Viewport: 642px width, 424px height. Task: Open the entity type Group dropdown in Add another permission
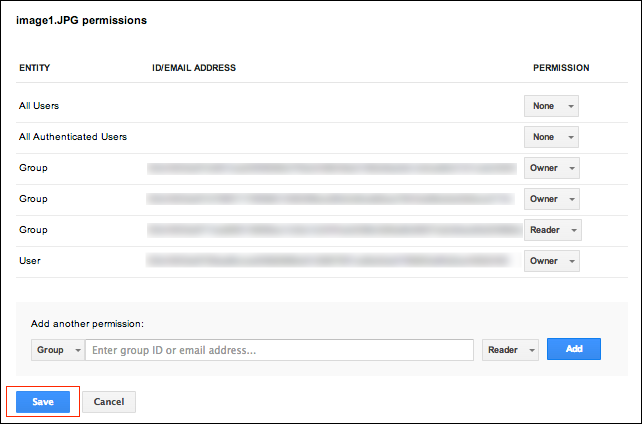point(56,350)
